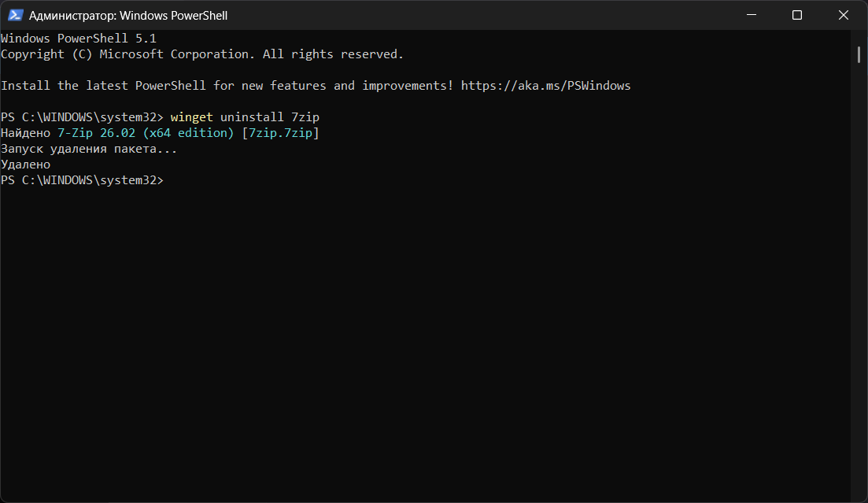
Task: Click the 'Удалено' status line
Action: click(x=25, y=165)
